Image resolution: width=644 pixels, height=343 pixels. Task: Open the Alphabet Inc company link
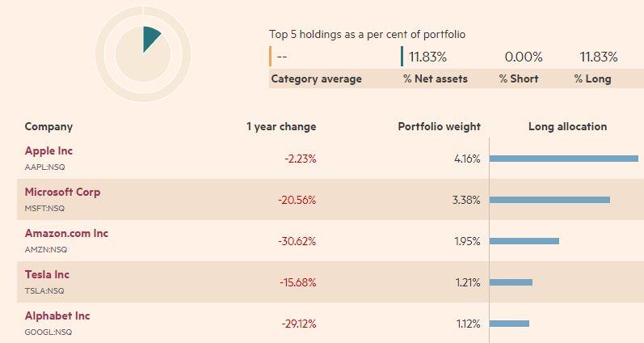coord(57,315)
